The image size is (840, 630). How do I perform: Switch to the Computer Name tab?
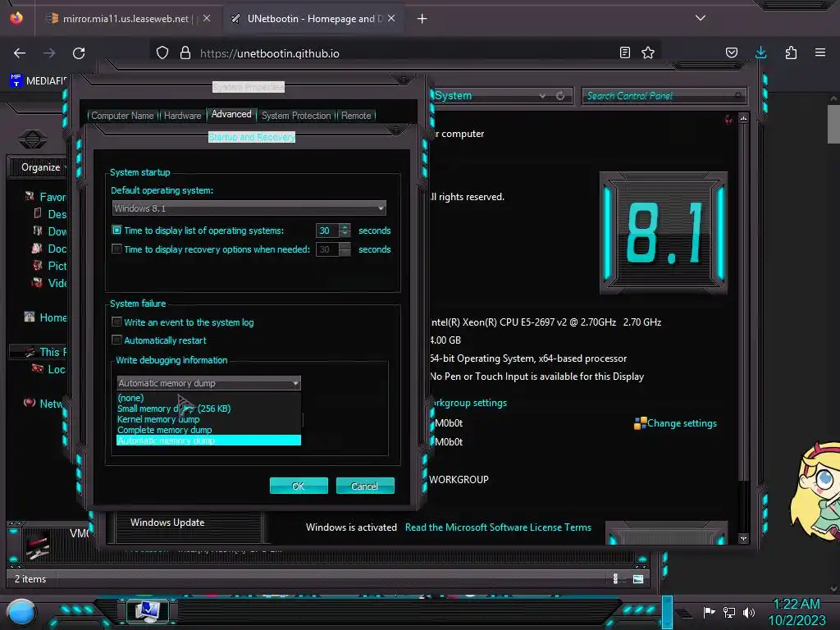[122, 116]
